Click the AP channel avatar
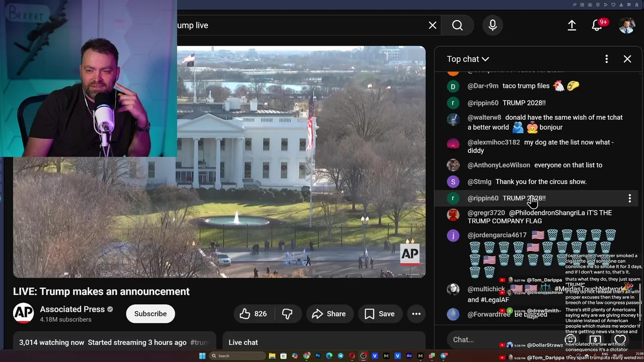644x362 pixels. click(x=23, y=314)
